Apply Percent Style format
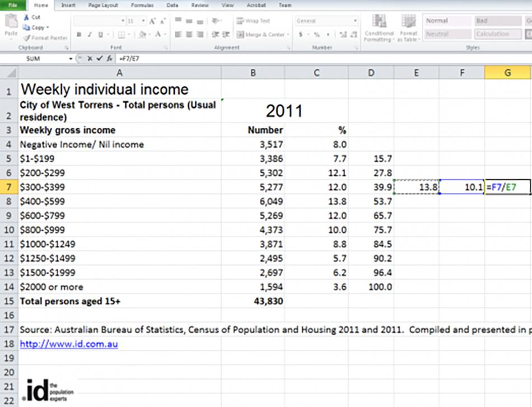Screen dimensions: 532x407 point(316,35)
